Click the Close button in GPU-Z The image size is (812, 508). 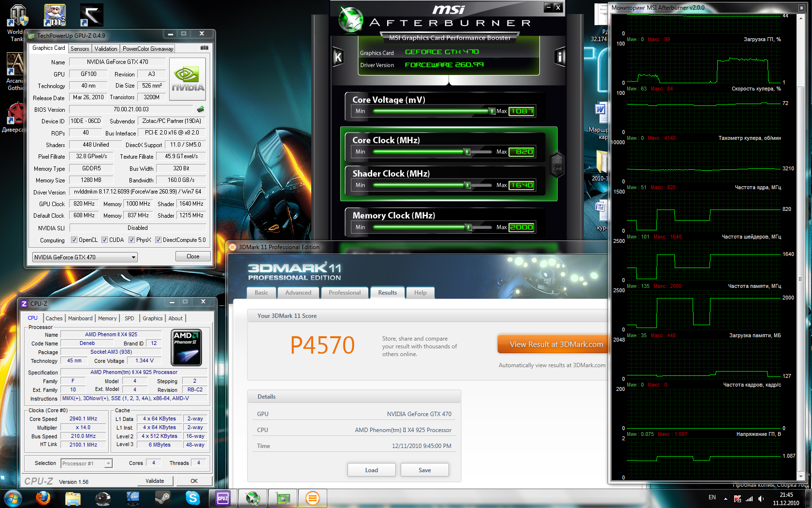(193, 256)
